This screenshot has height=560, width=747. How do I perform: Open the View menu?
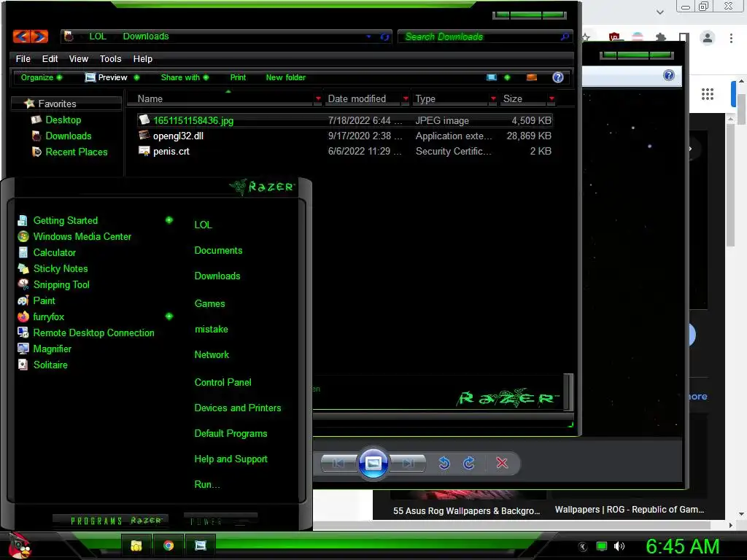pyautogui.click(x=79, y=59)
